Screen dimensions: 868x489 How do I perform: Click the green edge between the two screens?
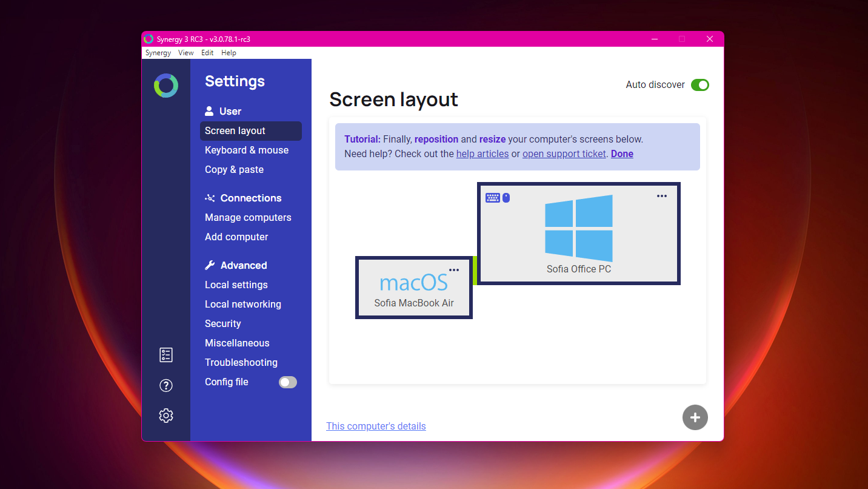475,270
